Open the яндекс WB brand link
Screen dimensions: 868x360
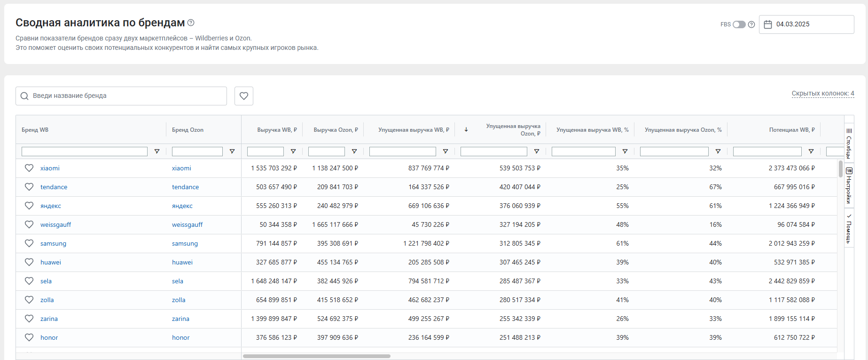51,206
